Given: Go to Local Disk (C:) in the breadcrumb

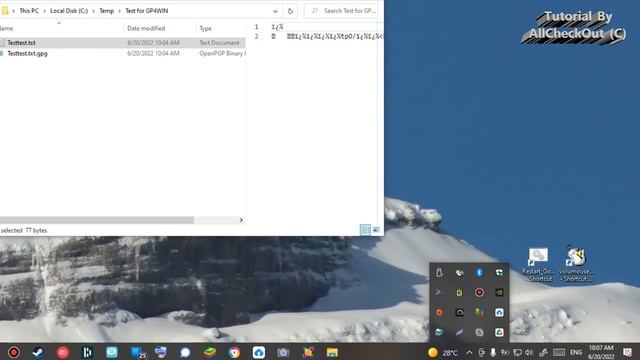Looking at the screenshot, I should pyautogui.click(x=69, y=11).
